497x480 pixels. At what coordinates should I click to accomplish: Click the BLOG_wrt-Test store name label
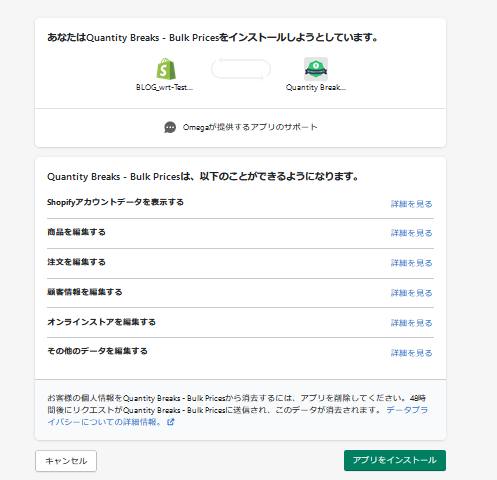coord(164,87)
